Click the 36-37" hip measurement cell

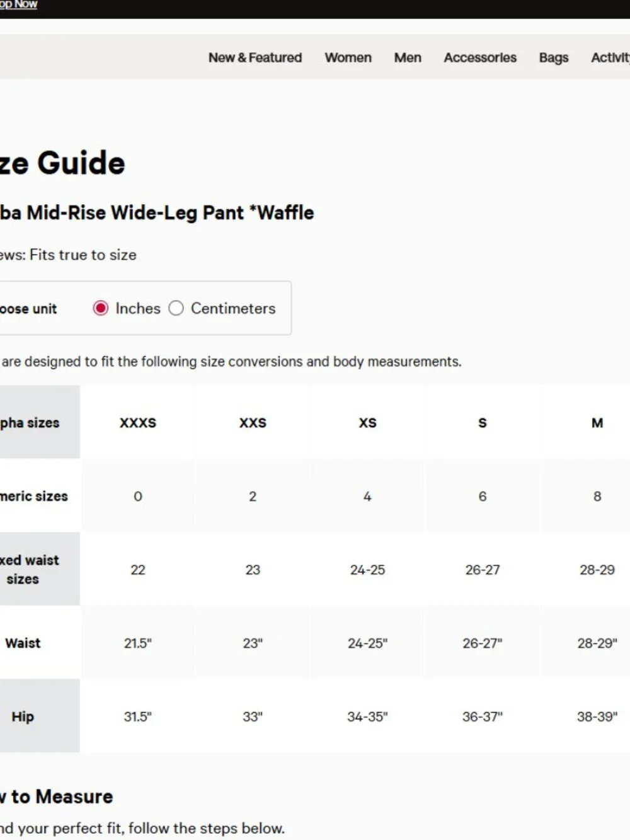(483, 716)
